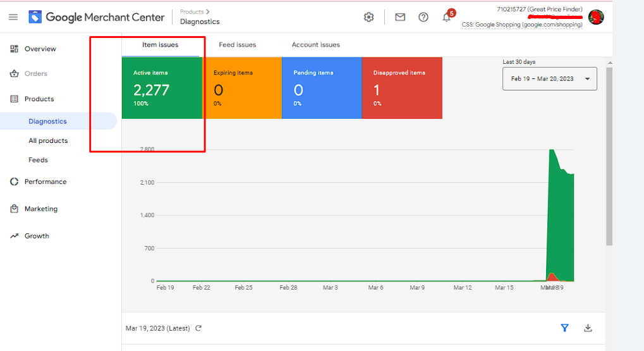644x351 pixels.
Task: Select the green Active items card
Action: pyautogui.click(x=162, y=88)
